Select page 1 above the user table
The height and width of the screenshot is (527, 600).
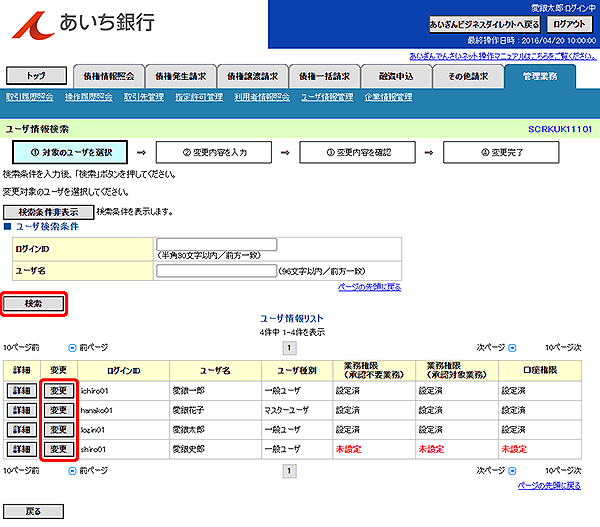click(x=289, y=348)
